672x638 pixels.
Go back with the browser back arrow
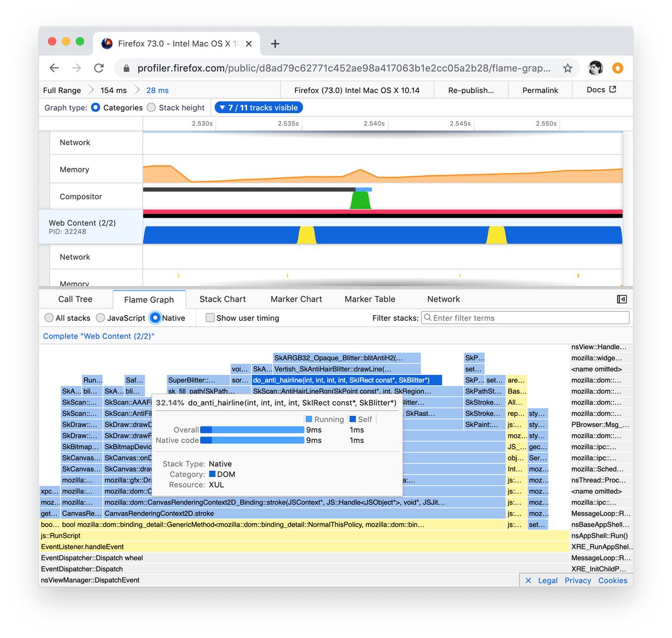click(54, 68)
